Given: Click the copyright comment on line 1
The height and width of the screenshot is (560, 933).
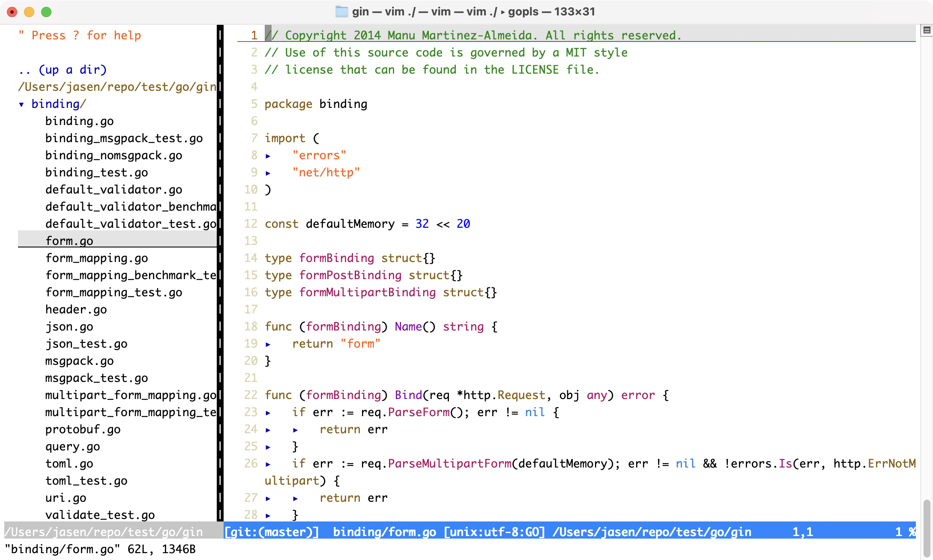Looking at the screenshot, I should (x=474, y=36).
